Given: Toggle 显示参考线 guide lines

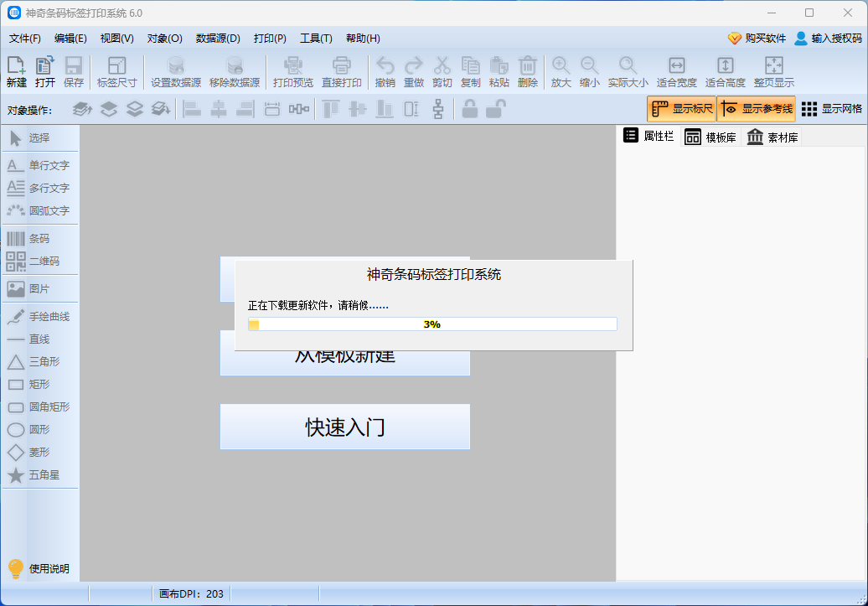Looking at the screenshot, I should point(757,109).
